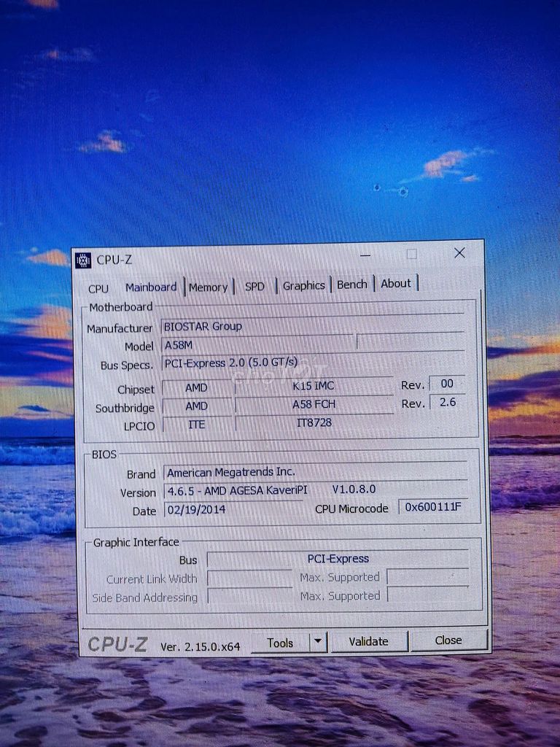Click the Ver. 2.15.0.x64 version text
The height and width of the screenshot is (747, 560).
[x=200, y=646]
